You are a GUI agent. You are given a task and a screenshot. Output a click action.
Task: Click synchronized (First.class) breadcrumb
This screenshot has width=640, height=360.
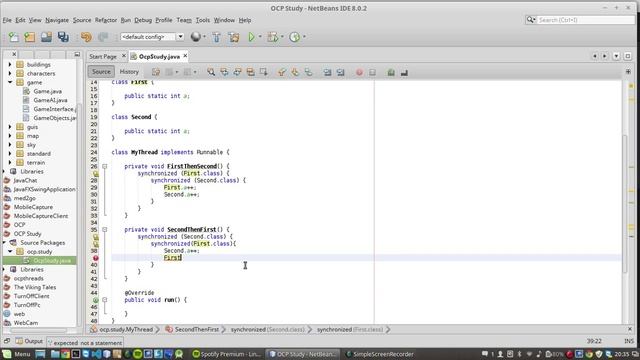click(x=350, y=329)
